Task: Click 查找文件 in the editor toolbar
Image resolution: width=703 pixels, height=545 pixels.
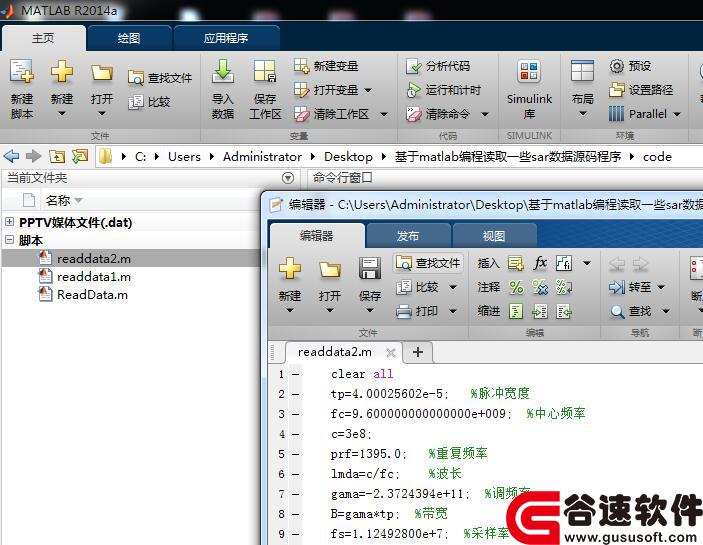Action: (x=429, y=263)
